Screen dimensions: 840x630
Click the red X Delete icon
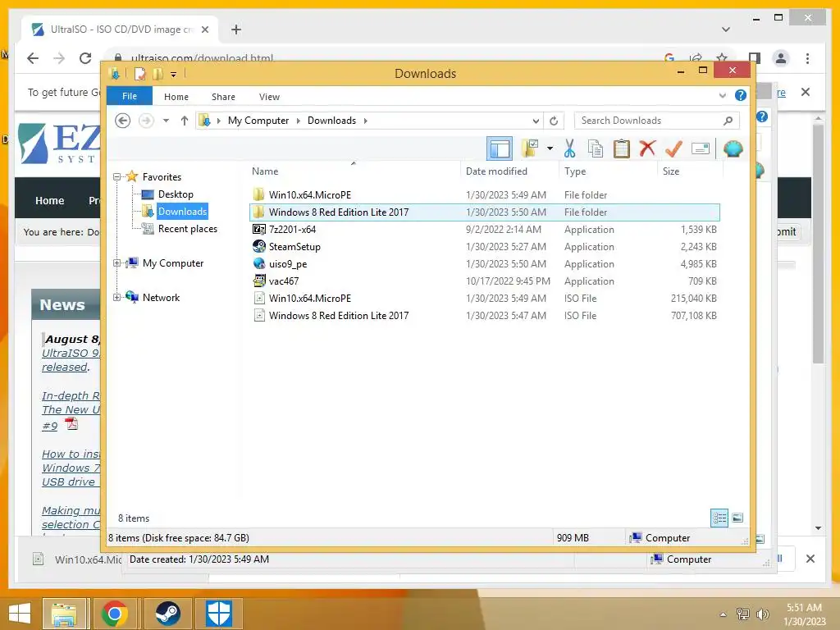click(x=647, y=148)
